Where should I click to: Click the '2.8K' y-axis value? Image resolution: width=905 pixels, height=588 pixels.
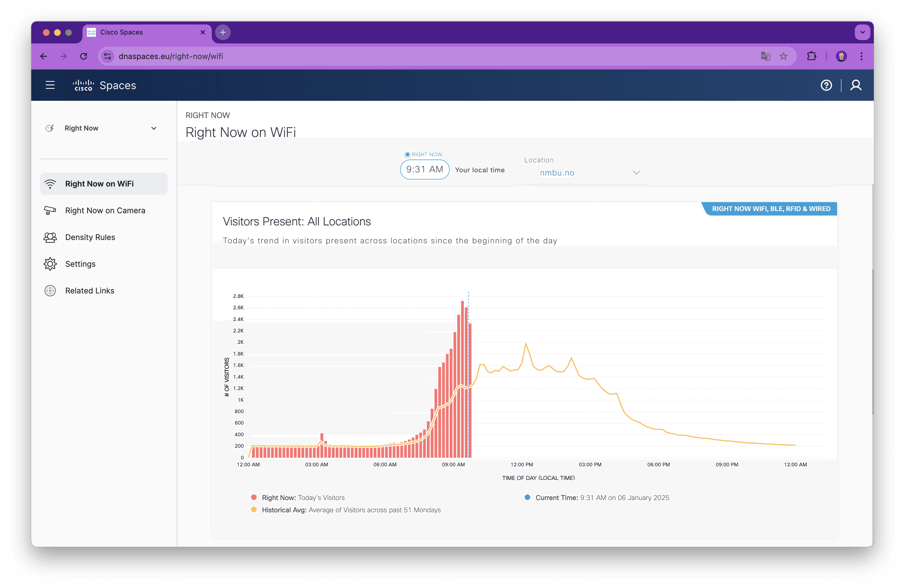point(239,296)
